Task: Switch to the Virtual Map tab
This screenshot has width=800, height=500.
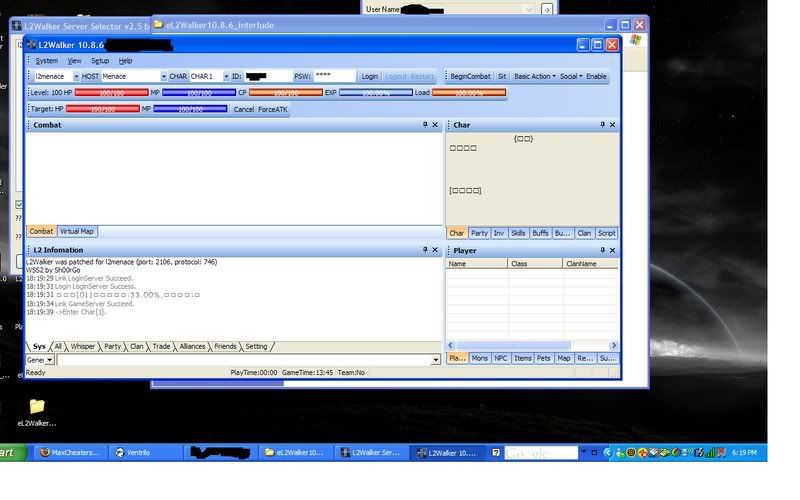Action: [76, 231]
